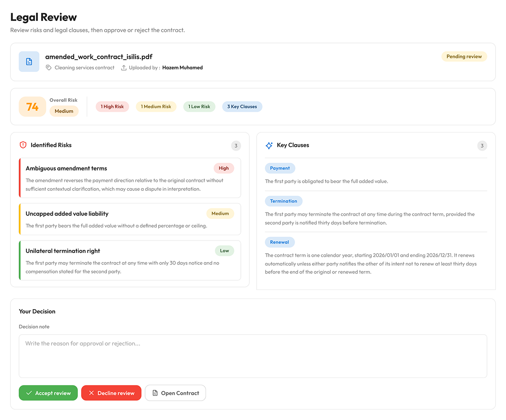The width and height of the screenshot is (506, 420).
Task: Select the 1 High Risk chip
Action: click(112, 107)
